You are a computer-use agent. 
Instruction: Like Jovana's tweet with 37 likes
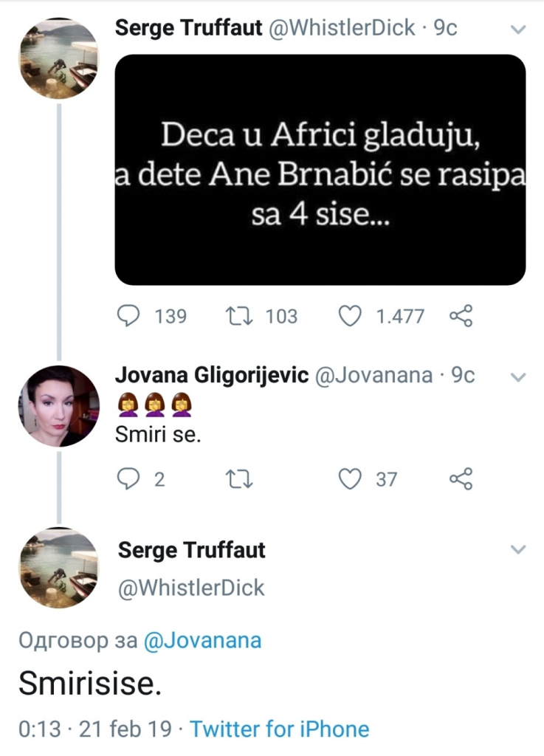350,479
